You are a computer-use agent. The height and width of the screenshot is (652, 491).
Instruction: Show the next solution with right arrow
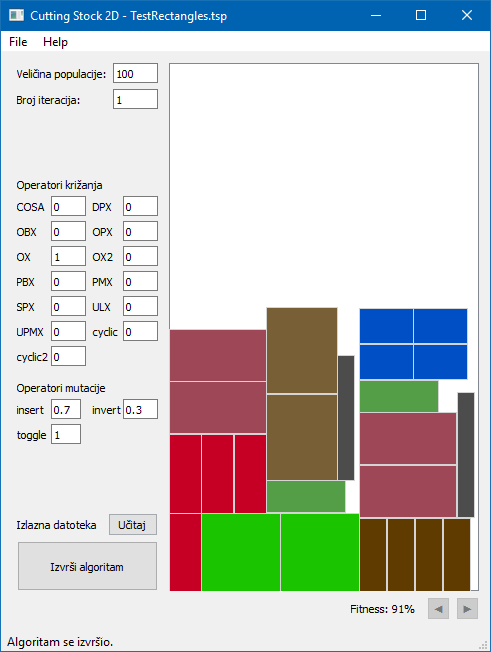(467, 609)
